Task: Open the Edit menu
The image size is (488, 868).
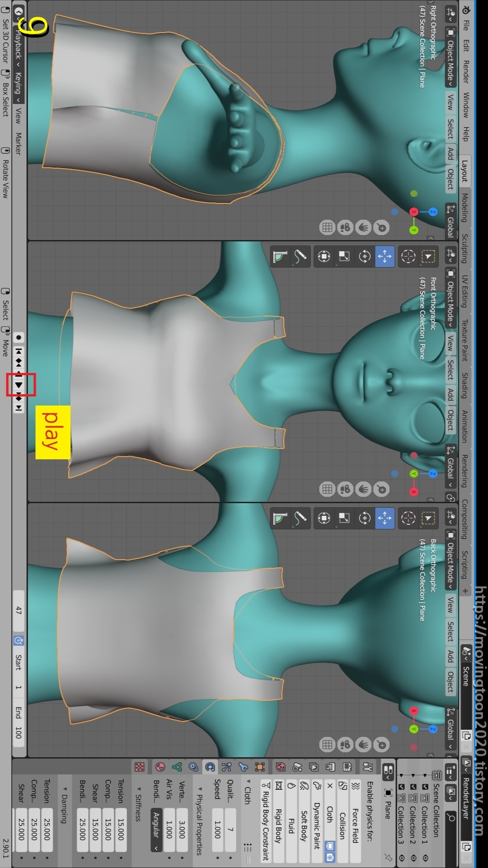Action: [x=466, y=45]
